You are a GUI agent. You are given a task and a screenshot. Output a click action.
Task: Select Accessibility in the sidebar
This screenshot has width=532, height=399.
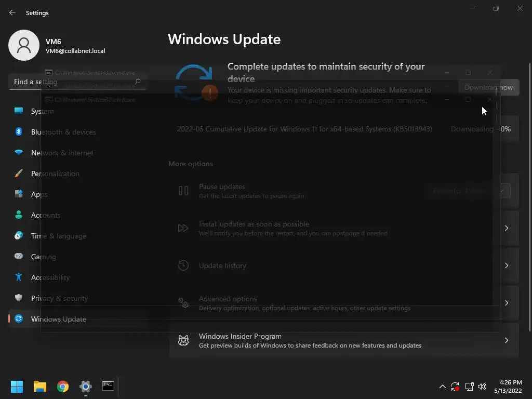click(x=77, y=277)
